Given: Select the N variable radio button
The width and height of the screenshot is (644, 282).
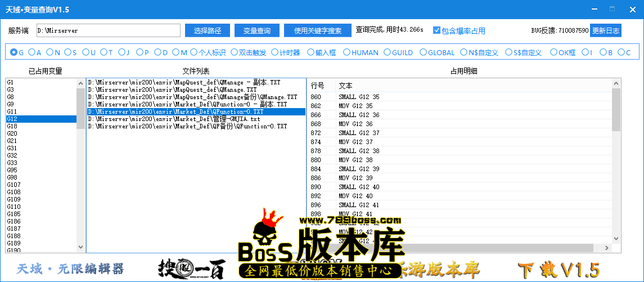Looking at the screenshot, I should 53,52.
